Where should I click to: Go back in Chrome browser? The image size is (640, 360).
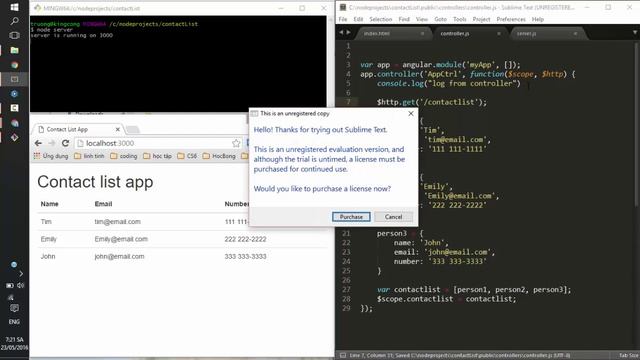[x=38, y=143]
